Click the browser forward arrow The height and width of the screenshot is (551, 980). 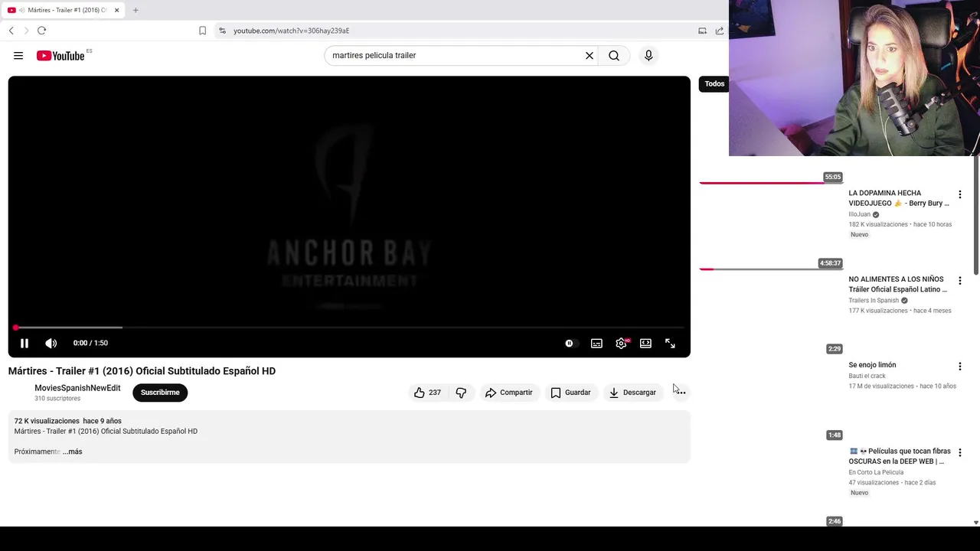tap(26, 31)
